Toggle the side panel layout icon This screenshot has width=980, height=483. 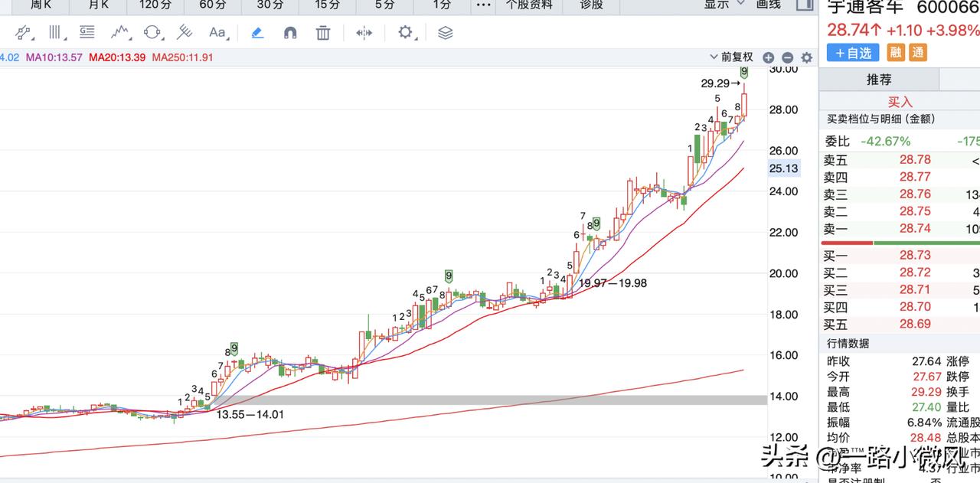click(804, 5)
